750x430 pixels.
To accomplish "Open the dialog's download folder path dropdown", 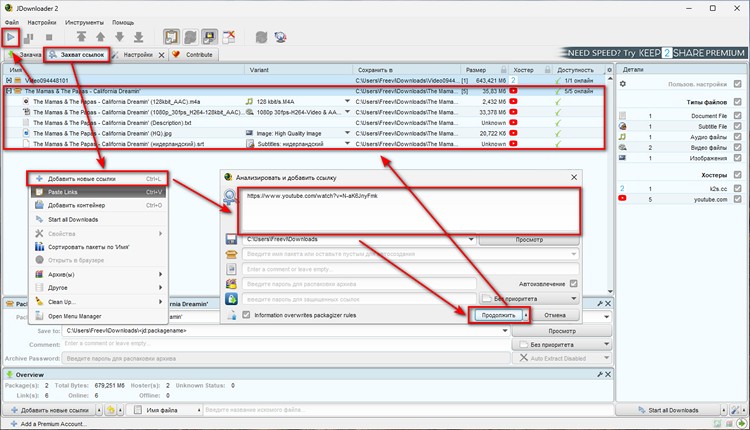I will (471, 239).
